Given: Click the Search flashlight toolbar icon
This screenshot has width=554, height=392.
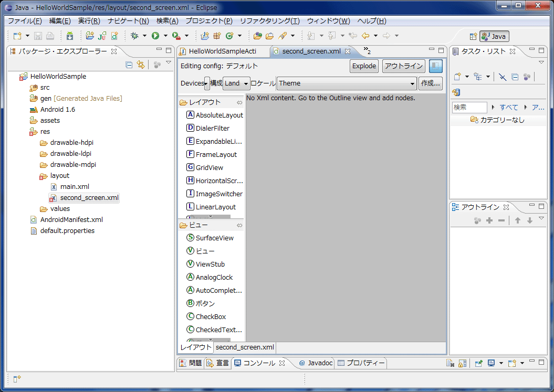Looking at the screenshot, I should [283, 36].
